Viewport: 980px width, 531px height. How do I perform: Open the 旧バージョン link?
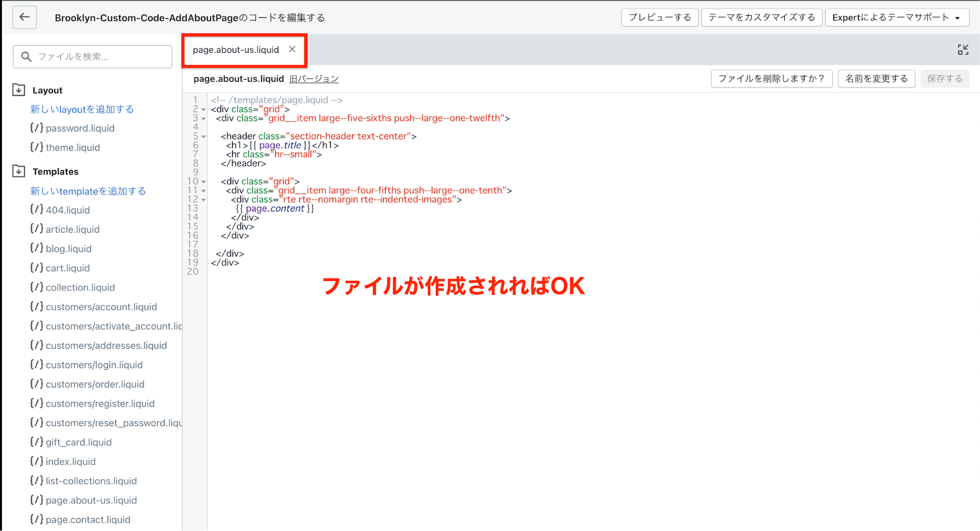pos(314,79)
